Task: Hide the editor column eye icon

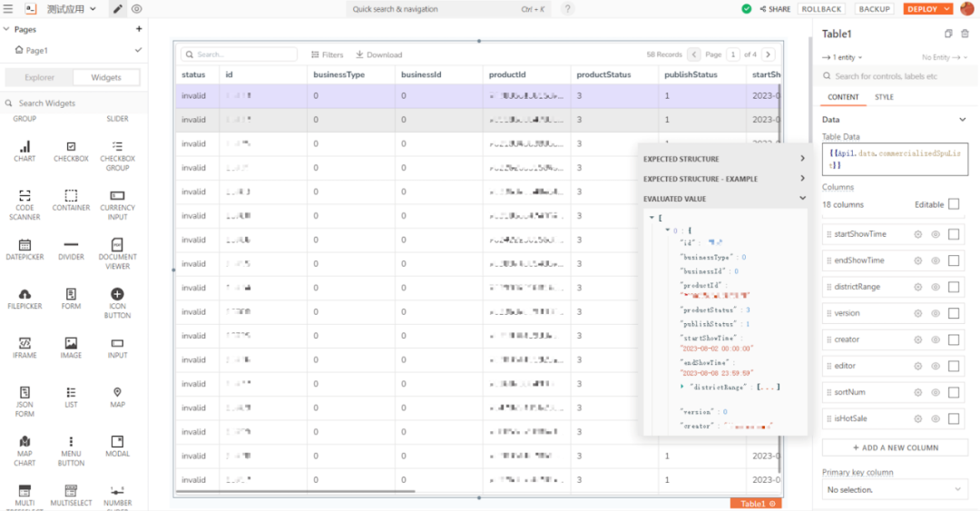Action: 936,366
